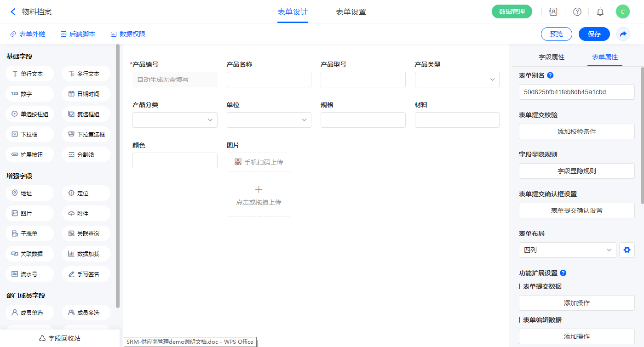Open the help question mark icon in top bar
Screen dimensions: 644x347
coord(577,12)
